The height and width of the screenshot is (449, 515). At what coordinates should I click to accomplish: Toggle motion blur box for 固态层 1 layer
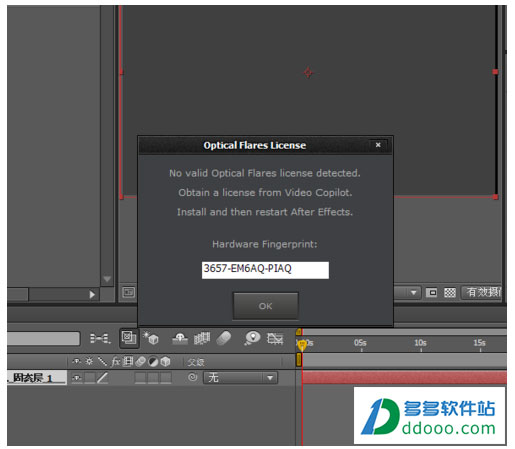(140, 378)
